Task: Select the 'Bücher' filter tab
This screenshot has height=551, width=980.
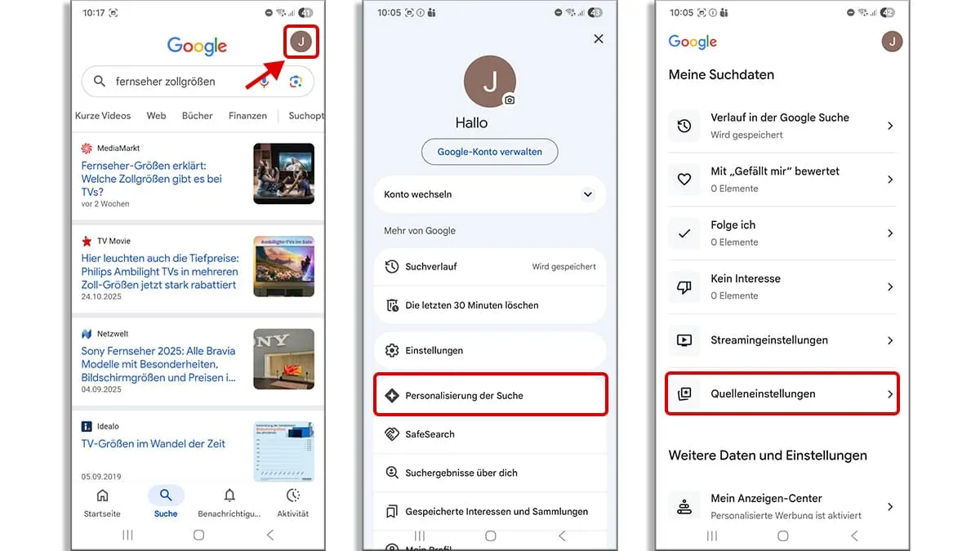Action: (x=198, y=116)
